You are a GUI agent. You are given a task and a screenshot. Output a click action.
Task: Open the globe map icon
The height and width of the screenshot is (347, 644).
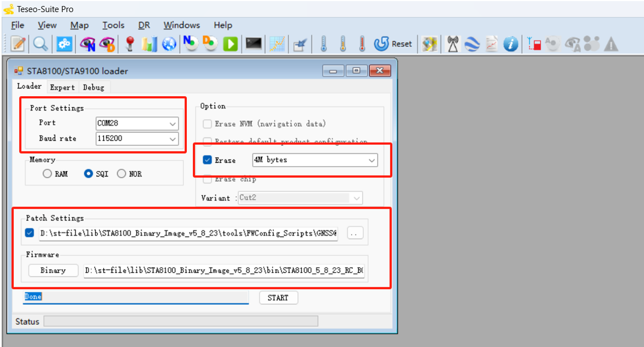click(x=169, y=44)
